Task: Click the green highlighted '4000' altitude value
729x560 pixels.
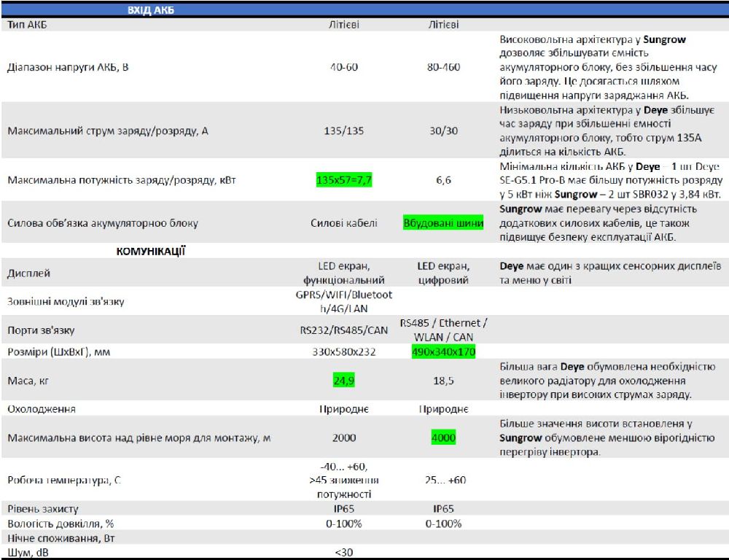Action: coord(443,437)
